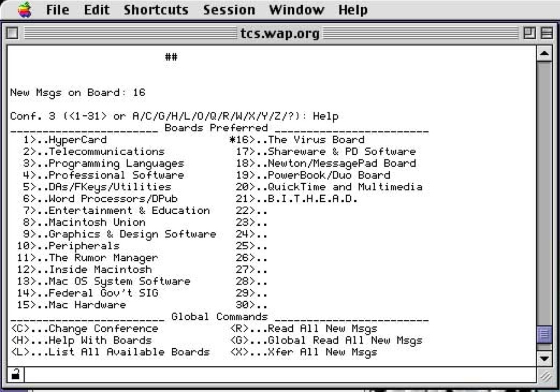Screen dimensions: 560x392
Task: Click board '12>..Inside Macintosh'
Action: coord(84,270)
